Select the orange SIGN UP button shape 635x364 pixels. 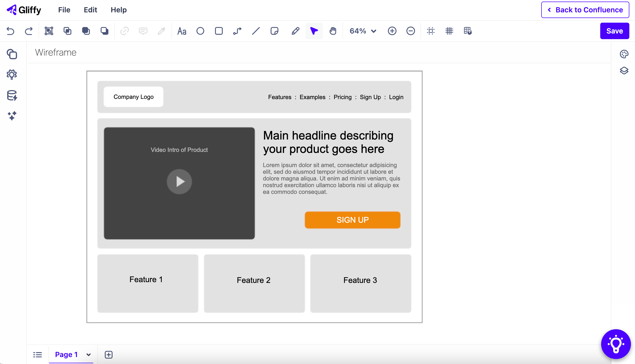tap(353, 220)
